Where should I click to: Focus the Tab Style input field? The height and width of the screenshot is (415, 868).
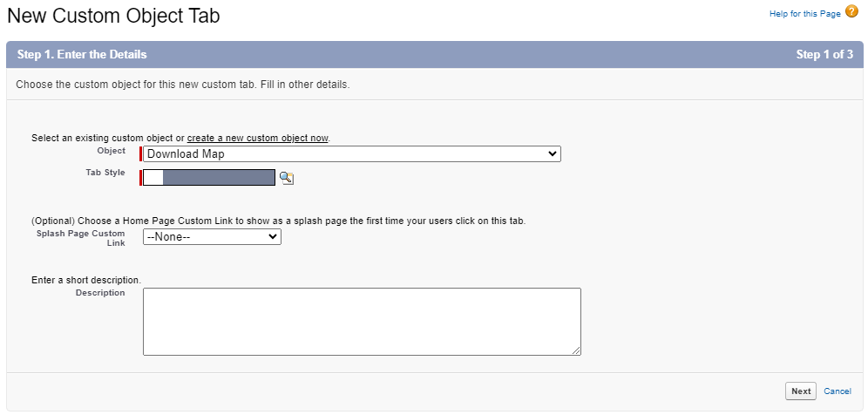click(153, 178)
